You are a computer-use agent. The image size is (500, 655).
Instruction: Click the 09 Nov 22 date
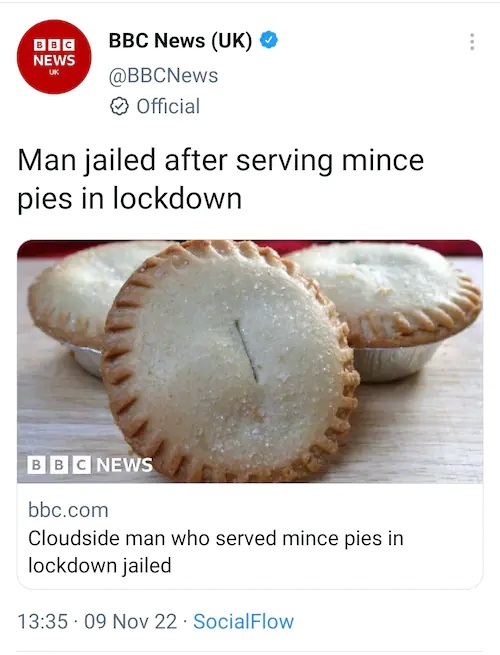point(131,621)
